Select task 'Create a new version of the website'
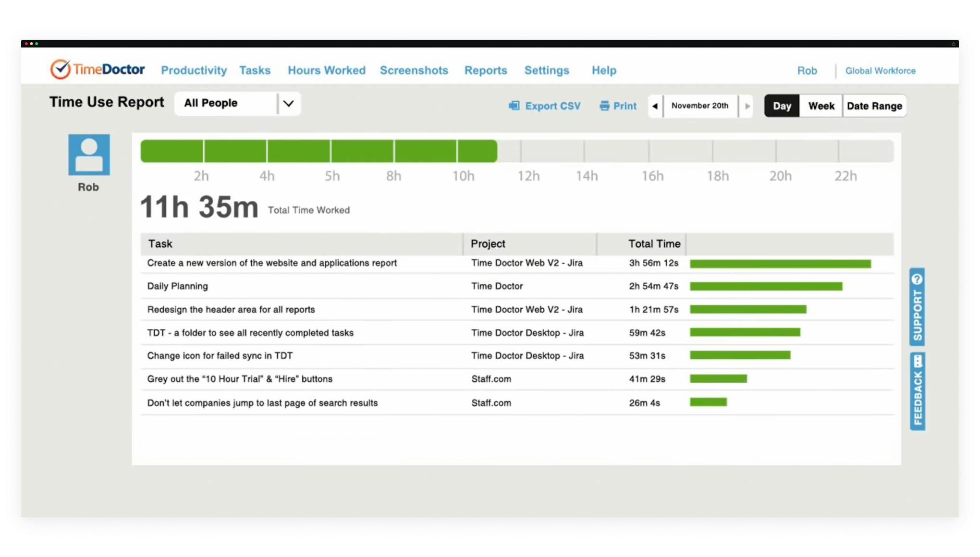980x557 pixels. (272, 263)
